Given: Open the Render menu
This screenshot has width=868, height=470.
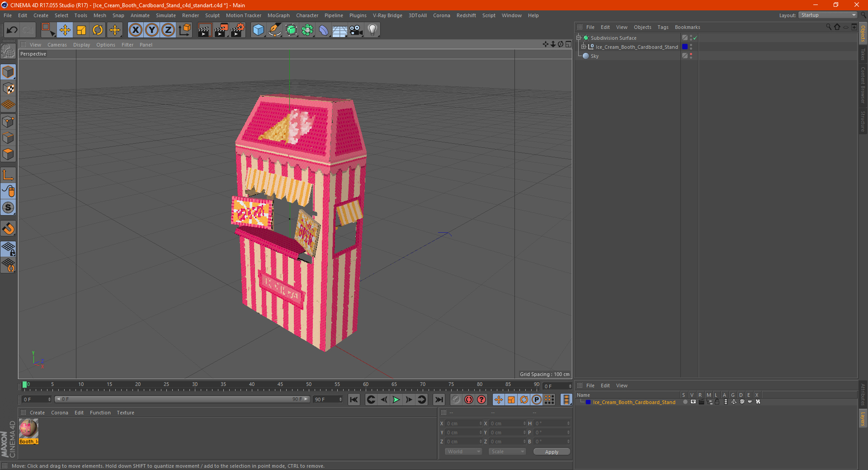Looking at the screenshot, I should pos(190,15).
